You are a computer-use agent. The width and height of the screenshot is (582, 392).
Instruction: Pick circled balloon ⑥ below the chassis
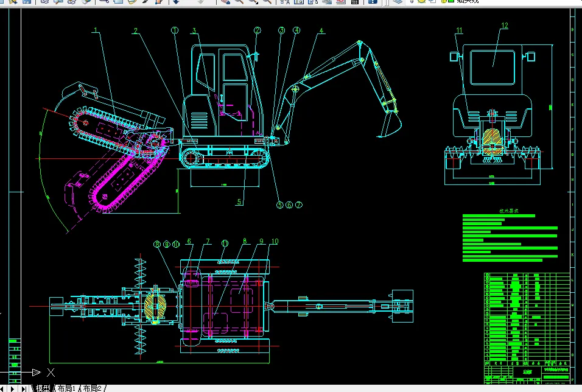coord(290,205)
